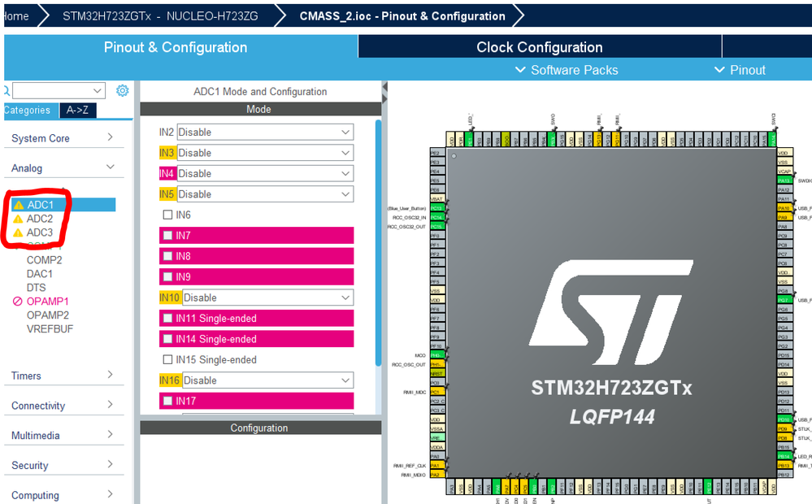
Task: Check the IN9 checkbox
Action: pos(167,276)
